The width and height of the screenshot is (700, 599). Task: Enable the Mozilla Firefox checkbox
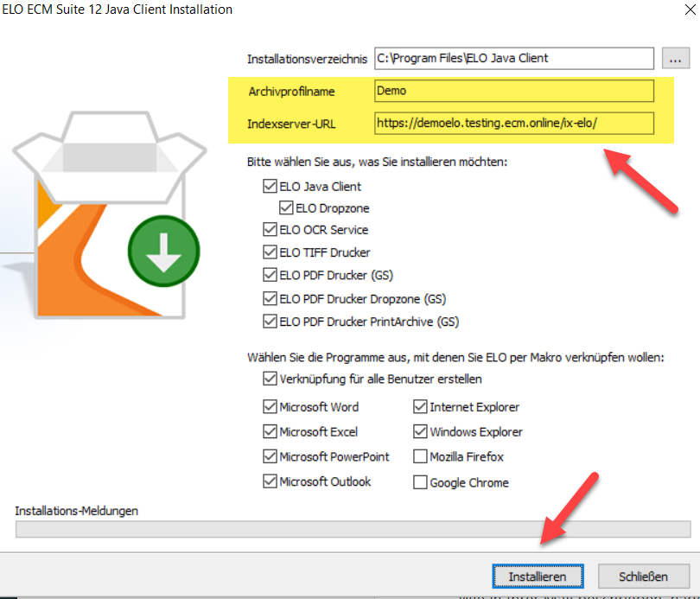click(420, 456)
